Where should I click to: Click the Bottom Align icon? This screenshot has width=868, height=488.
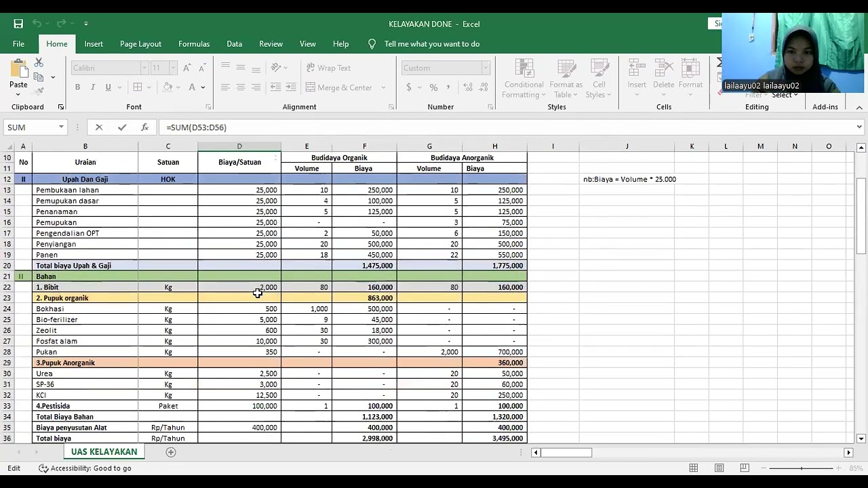coord(256,68)
